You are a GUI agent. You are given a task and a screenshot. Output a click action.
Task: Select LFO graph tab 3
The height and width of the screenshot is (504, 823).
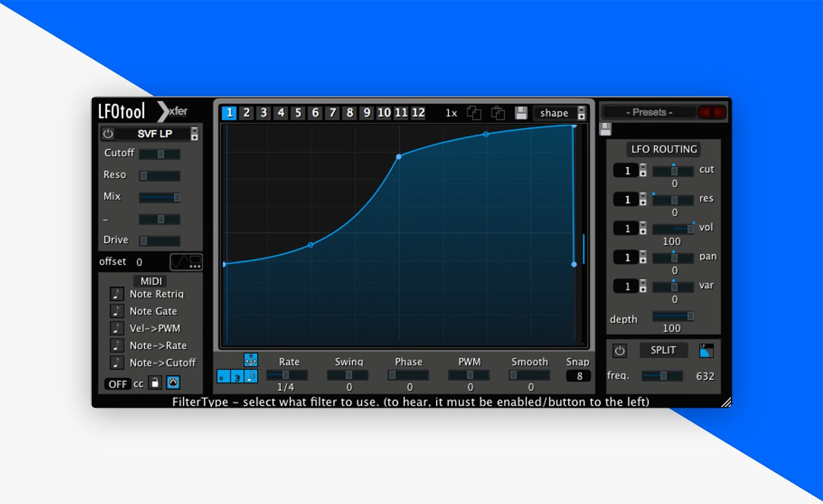point(264,113)
